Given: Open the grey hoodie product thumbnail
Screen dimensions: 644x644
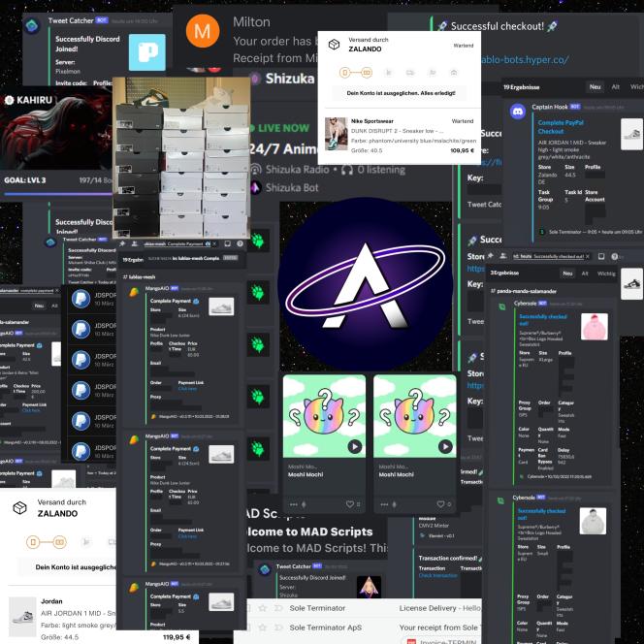Looking at the screenshot, I should pos(593,521).
